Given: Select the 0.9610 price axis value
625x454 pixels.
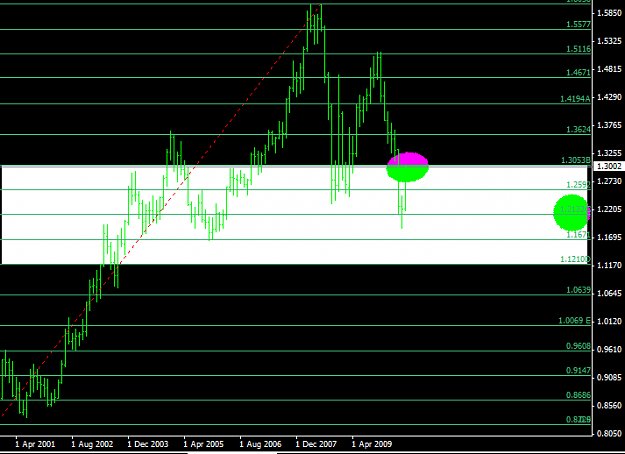Looking at the screenshot, I should (x=609, y=349).
